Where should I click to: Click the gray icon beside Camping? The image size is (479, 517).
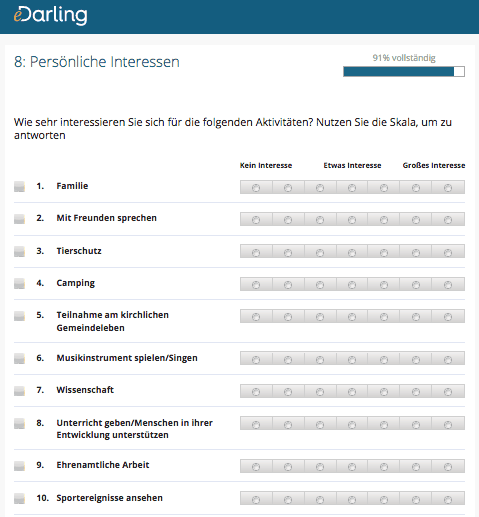[x=19, y=284]
